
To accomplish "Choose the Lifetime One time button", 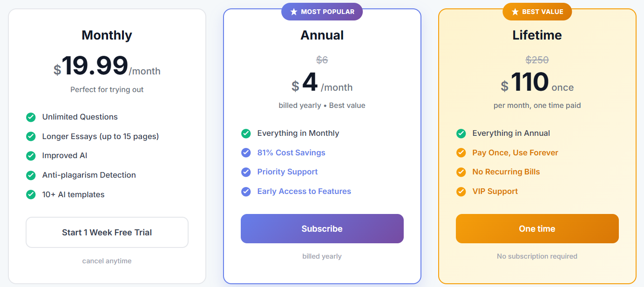I will pos(537,228).
